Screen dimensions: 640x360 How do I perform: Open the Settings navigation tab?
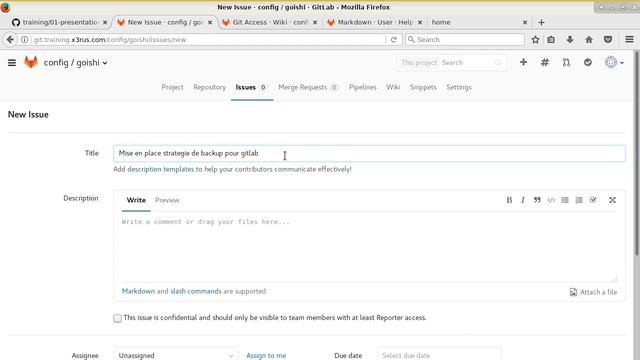tap(459, 87)
